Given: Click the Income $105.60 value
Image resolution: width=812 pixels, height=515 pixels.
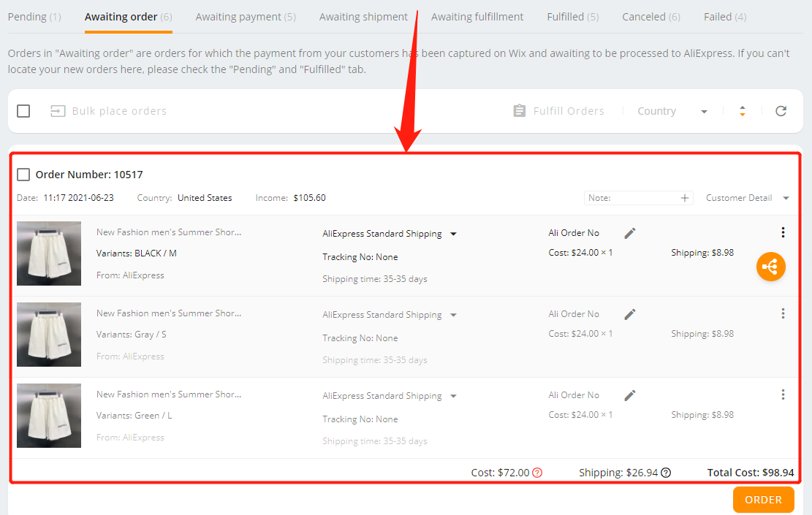Looking at the screenshot, I should pyautogui.click(x=309, y=198).
